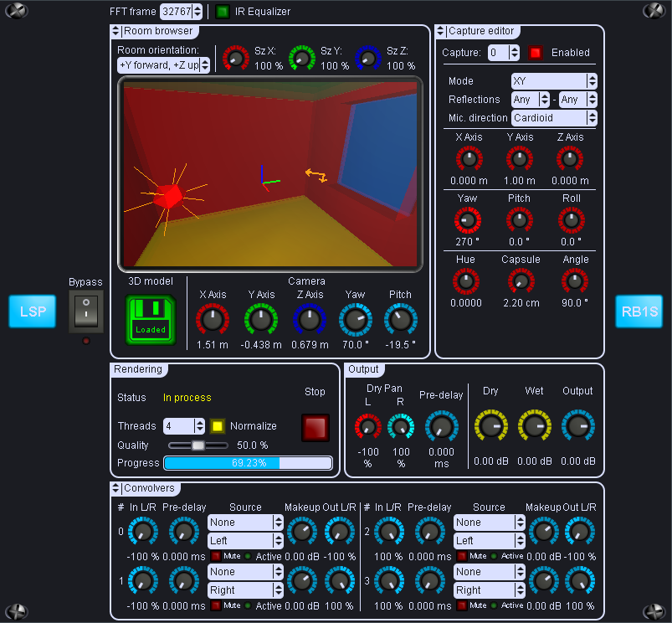Open the Room orientation dropdown
The width and height of the screenshot is (672, 623).
click(163, 65)
